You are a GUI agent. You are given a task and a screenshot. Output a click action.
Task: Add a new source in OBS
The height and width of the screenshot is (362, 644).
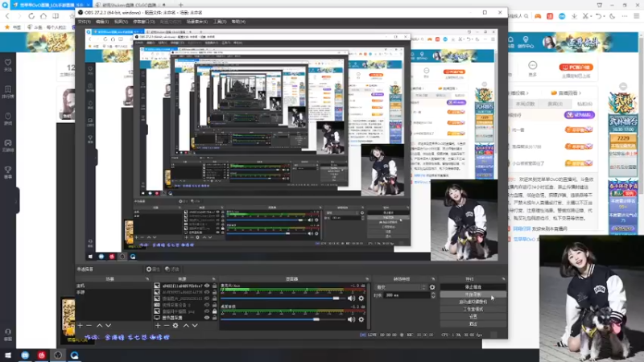point(158,326)
